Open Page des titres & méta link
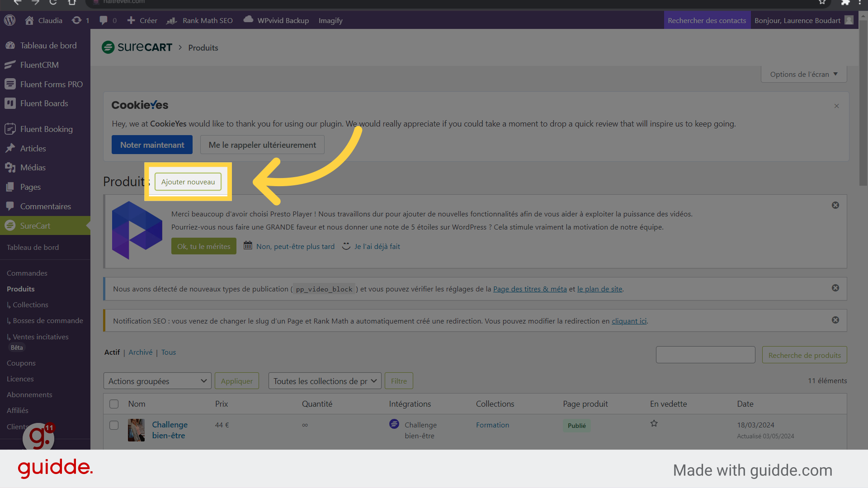Viewport: 868px width, 488px height. tap(530, 289)
